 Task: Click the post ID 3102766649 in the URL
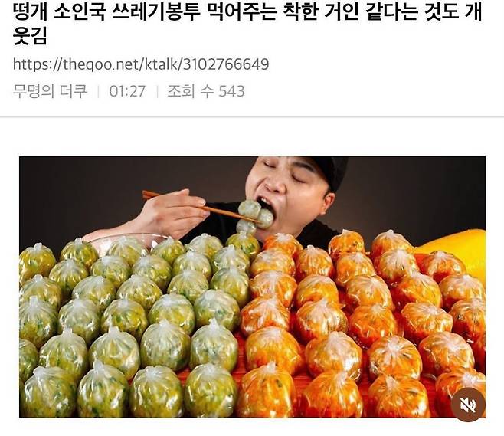click(x=226, y=64)
